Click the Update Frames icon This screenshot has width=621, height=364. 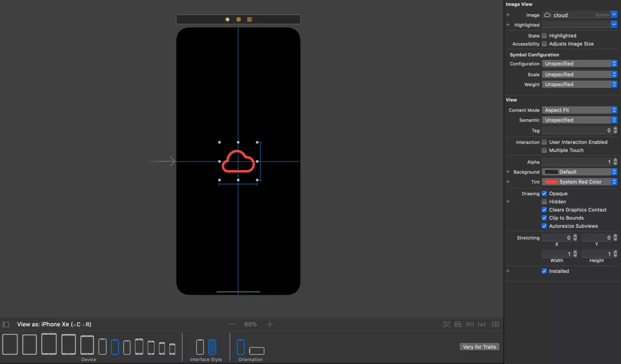pos(446,324)
